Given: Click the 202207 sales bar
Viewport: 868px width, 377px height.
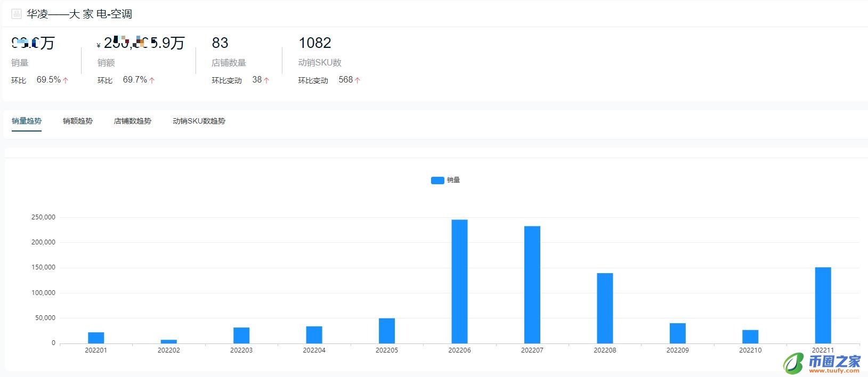Looking at the screenshot, I should pos(532,284).
